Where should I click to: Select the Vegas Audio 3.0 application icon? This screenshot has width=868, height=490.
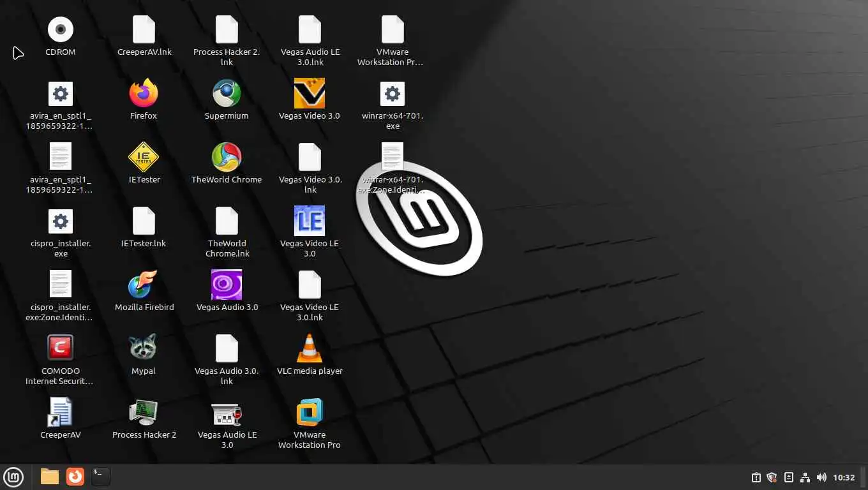tap(227, 285)
